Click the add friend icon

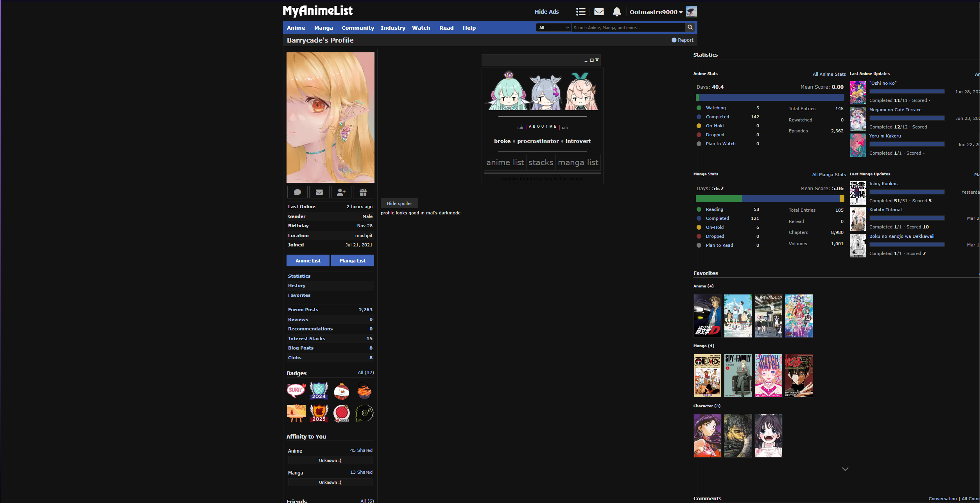click(x=341, y=192)
